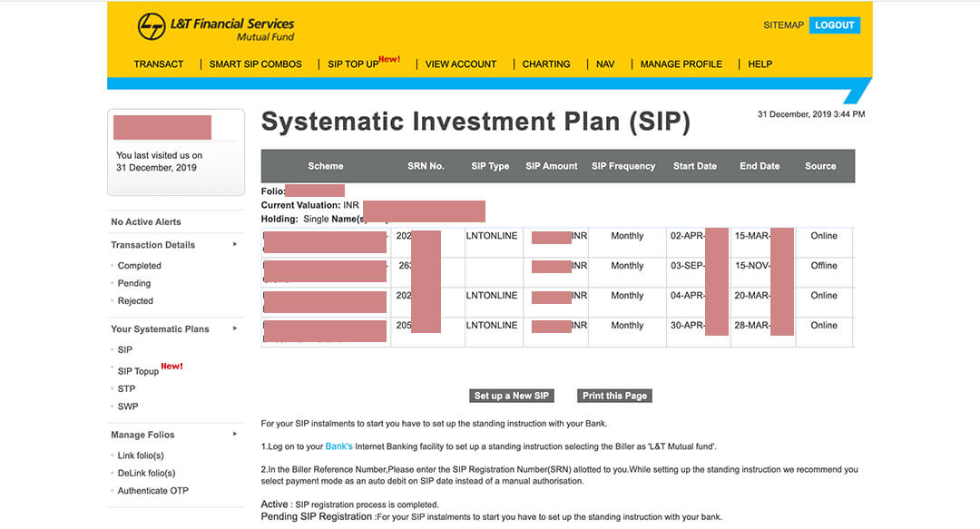Click the No Active Alerts text
The image size is (980, 529).
pyautogui.click(x=145, y=222)
